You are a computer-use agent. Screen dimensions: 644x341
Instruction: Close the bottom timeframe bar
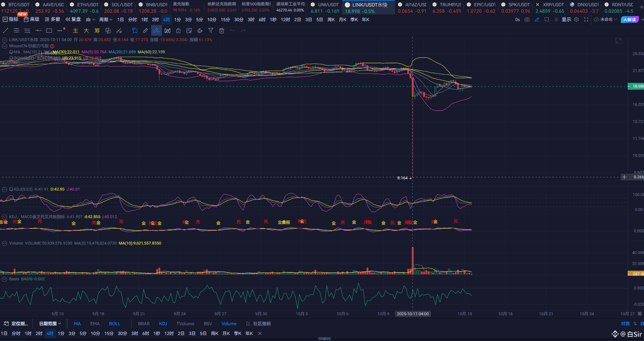coord(260,333)
